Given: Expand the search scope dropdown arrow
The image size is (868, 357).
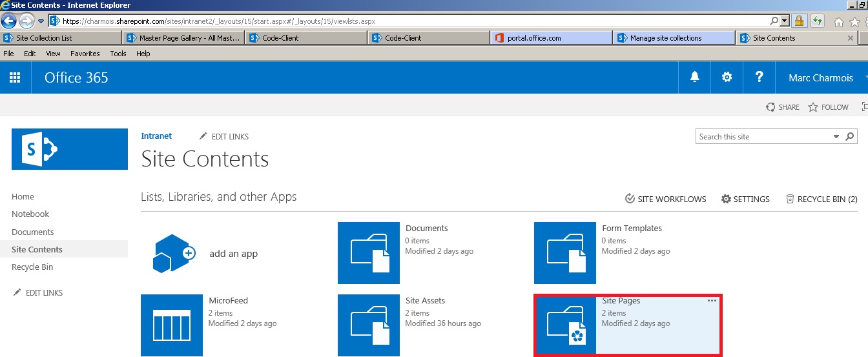Looking at the screenshot, I should click(x=836, y=137).
